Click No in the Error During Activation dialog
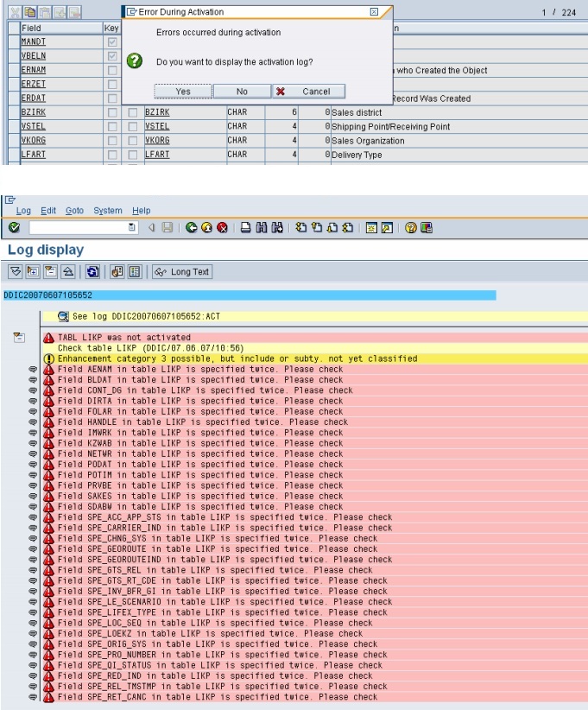 pyautogui.click(x=242, y=92)
